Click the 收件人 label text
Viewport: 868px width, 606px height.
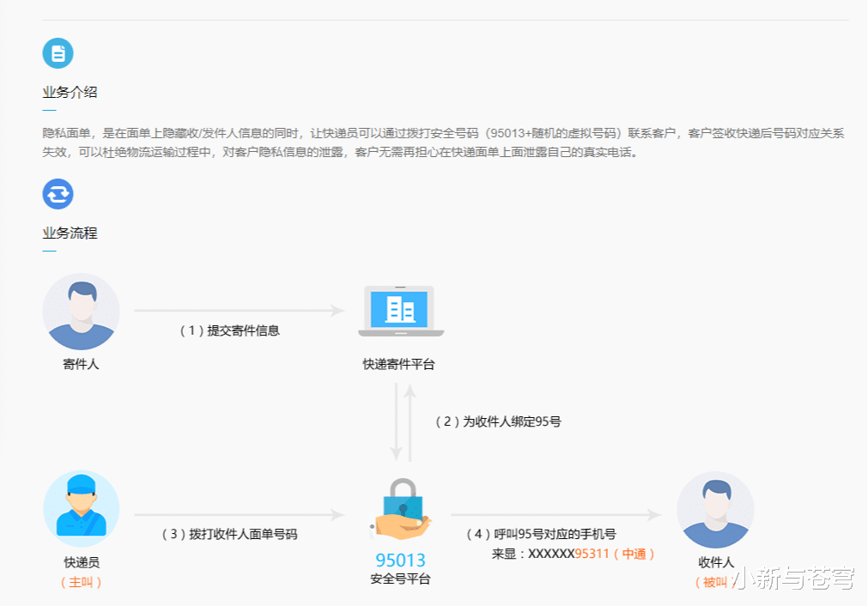(x=716, y=562)
